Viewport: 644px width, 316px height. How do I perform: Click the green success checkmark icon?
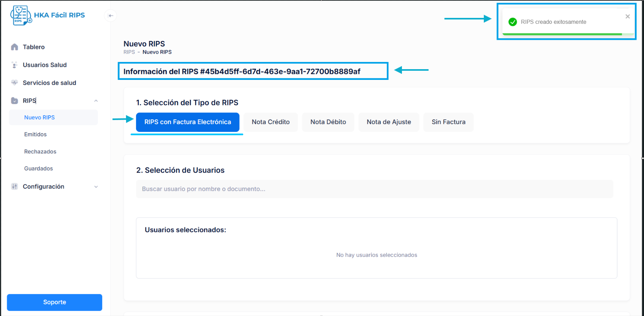click(512, 22)
